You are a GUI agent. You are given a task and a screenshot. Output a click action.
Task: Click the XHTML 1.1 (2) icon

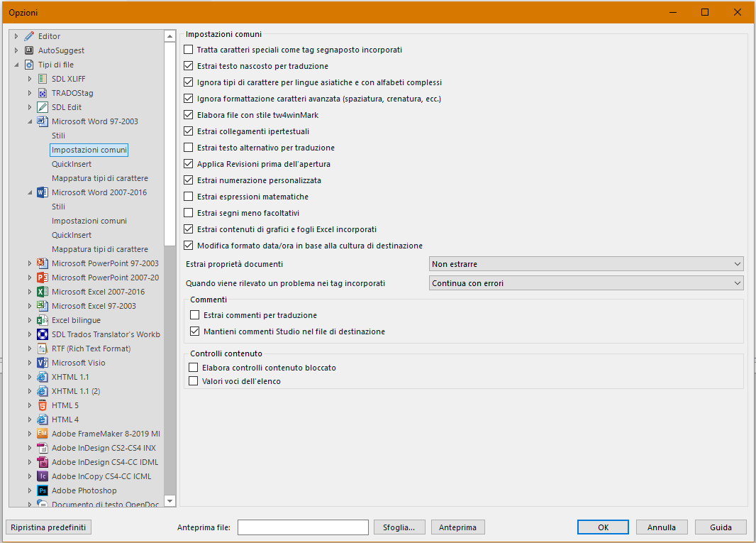(x=43, y=391)
